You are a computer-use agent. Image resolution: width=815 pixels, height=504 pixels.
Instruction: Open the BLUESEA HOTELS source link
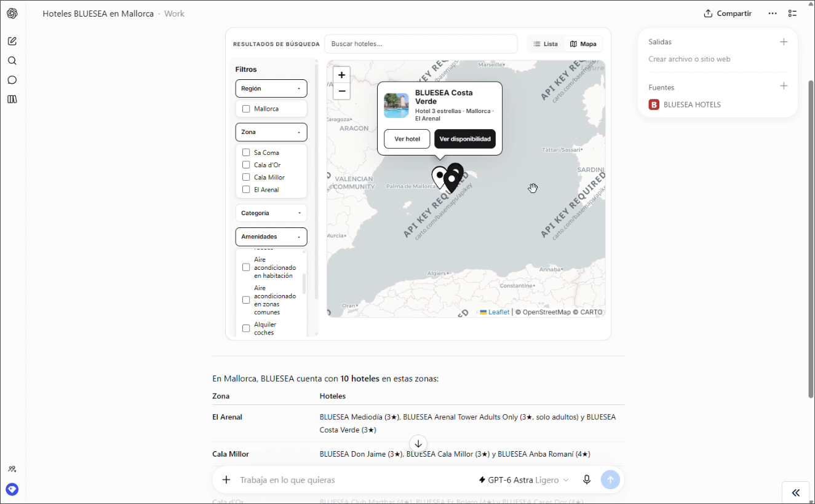685,104
